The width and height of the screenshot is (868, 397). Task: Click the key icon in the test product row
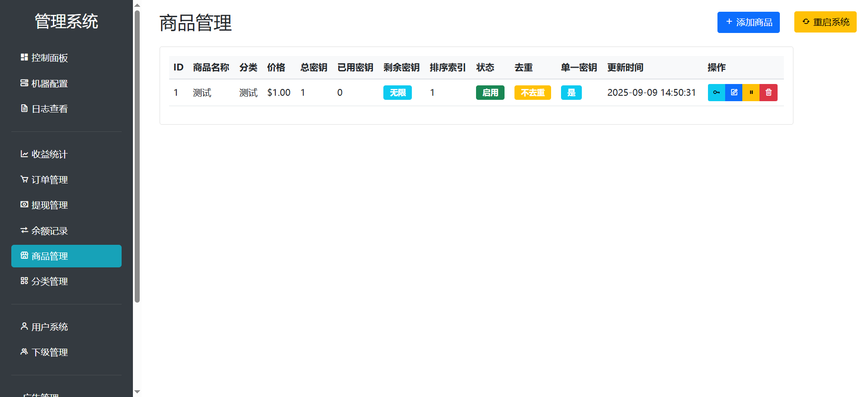pos(716,93)
